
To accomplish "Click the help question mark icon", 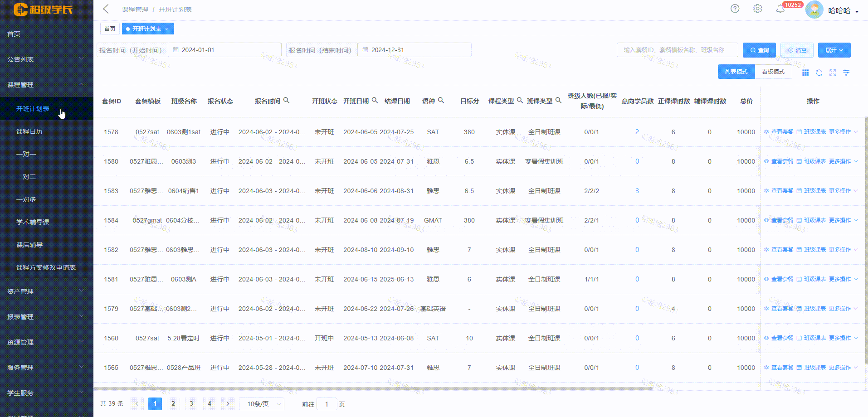I will point(735,8).
